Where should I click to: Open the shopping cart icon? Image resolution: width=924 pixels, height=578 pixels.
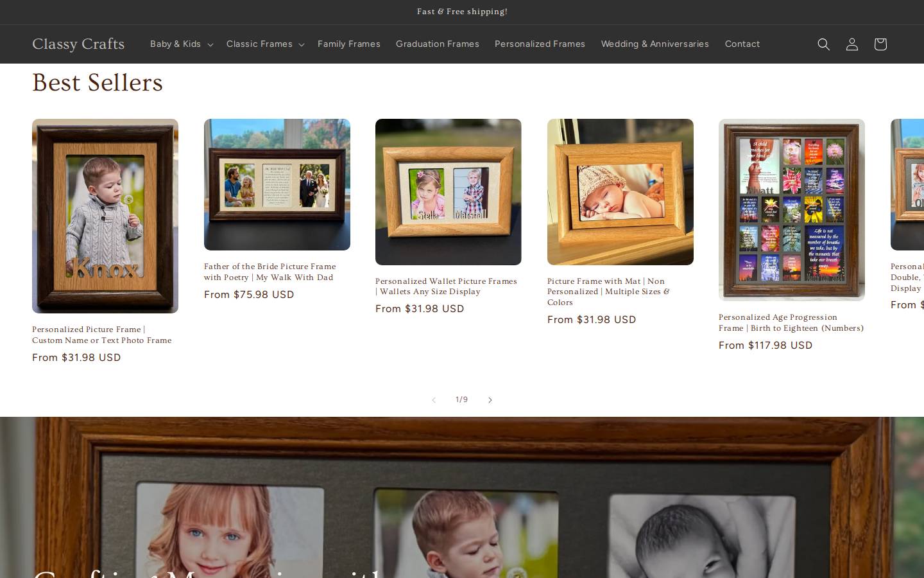(880, 44)
